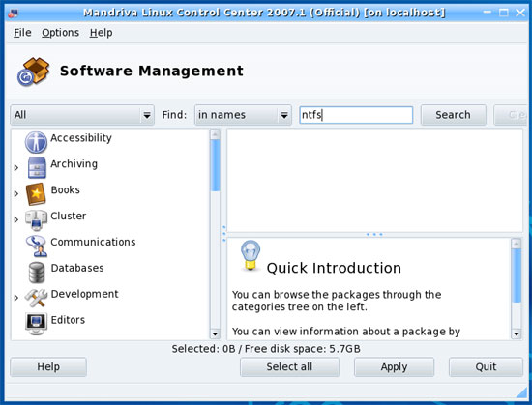Image resolution: width=532 pixels, height=405 pixels.
Task: Click the Cluster computers icon
Action: [36, 220]
